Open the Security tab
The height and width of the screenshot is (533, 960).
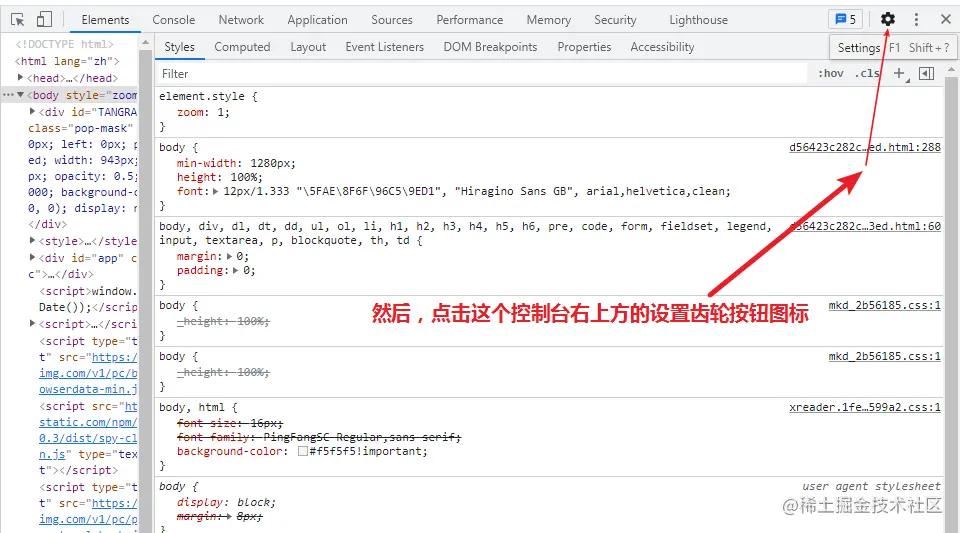point(615,20)
